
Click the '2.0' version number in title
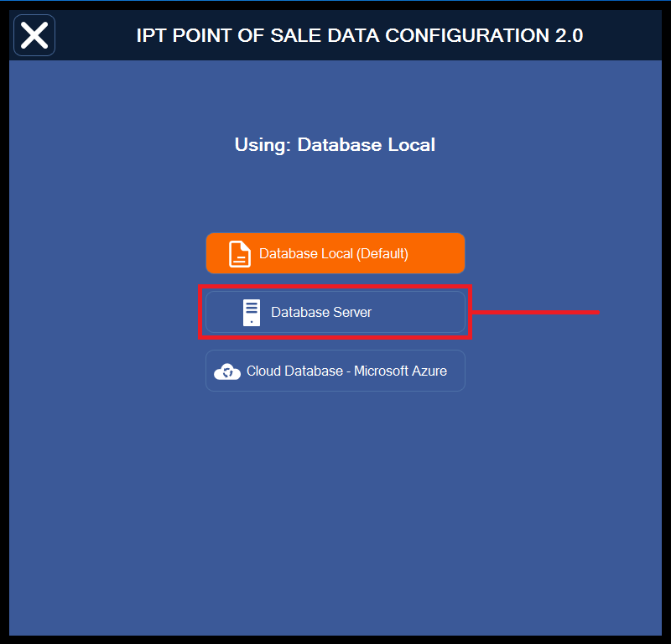pyautogui.click(x=570, y=35)
